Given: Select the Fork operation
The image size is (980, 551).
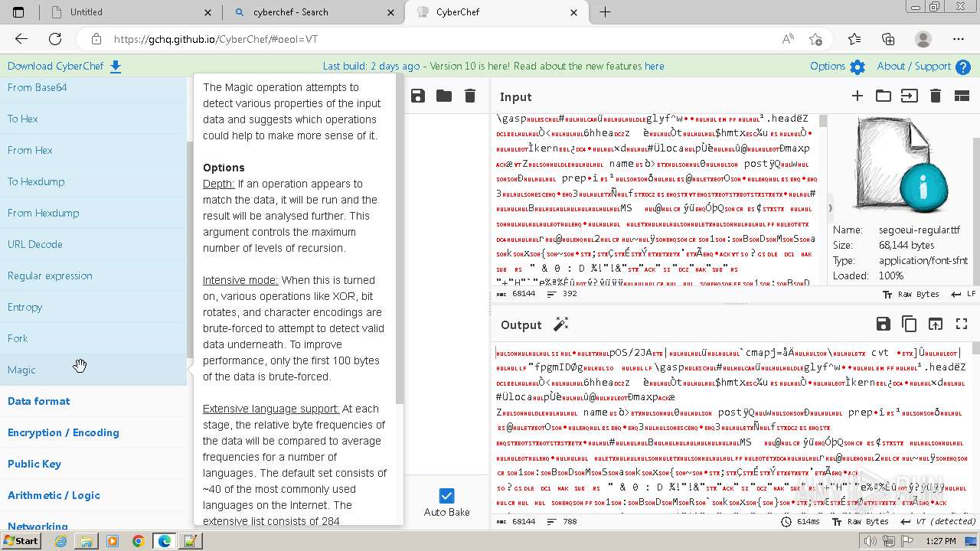Looking at the screenshot, I should 93,338.
